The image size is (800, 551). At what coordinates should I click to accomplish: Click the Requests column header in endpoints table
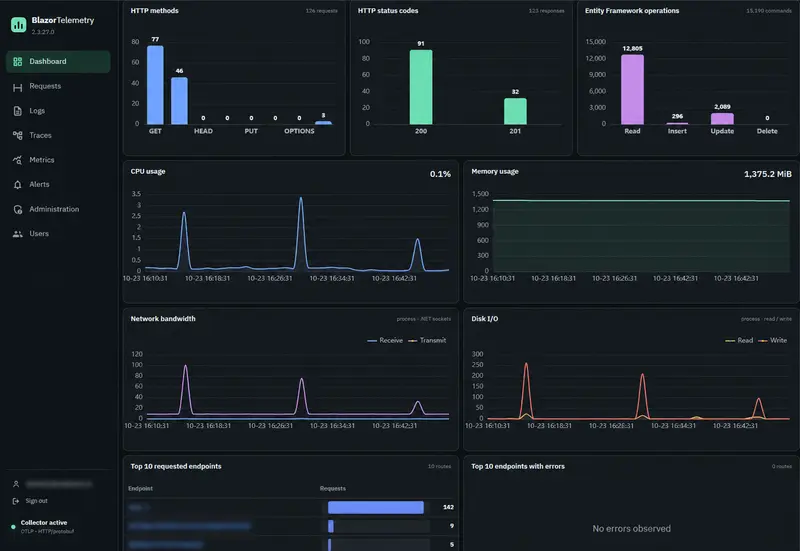pos(333,488)
